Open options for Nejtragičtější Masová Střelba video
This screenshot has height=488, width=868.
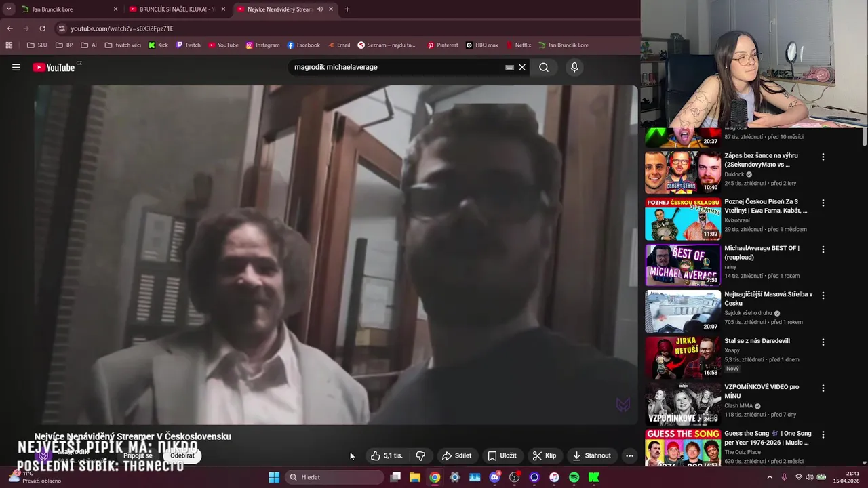823,296
